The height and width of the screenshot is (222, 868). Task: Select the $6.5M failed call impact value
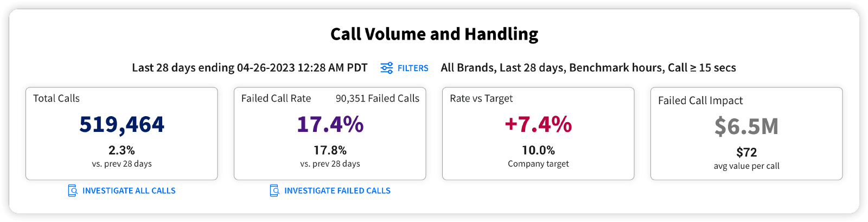(x=746, y=126)
